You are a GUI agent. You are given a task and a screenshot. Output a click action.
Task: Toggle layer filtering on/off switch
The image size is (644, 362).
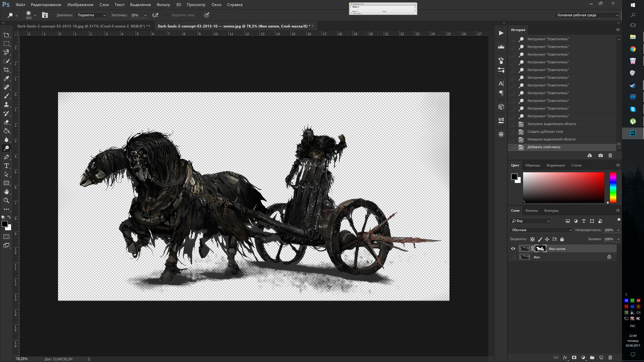pyautogui.click(x=619, y=221)
